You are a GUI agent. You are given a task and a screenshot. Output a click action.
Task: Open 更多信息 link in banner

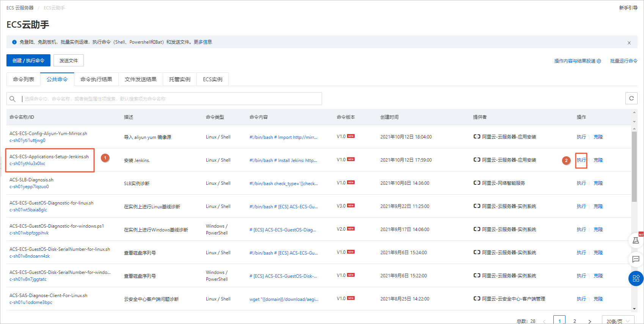[203, 42]
